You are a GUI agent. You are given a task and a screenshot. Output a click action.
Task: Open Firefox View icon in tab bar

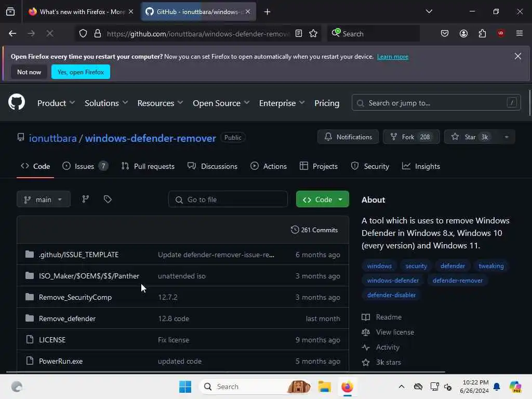tap(10, 11)
